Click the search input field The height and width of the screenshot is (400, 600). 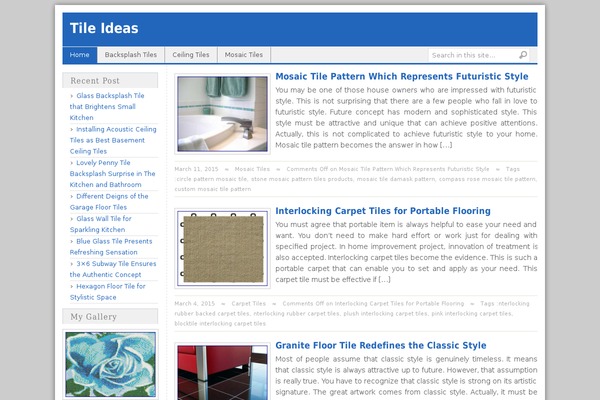tap(474, 55)
